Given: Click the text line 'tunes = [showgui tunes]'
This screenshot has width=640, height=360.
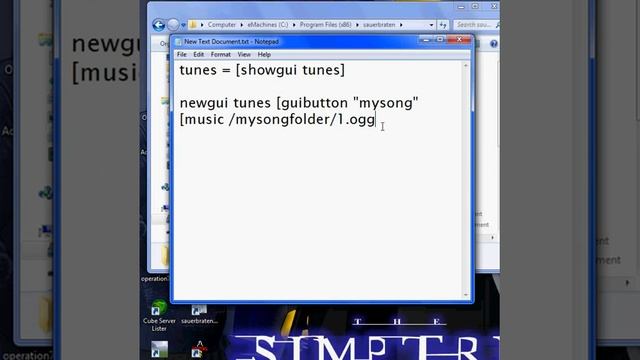Looking at the screenshot, I should tap(262, 70).
